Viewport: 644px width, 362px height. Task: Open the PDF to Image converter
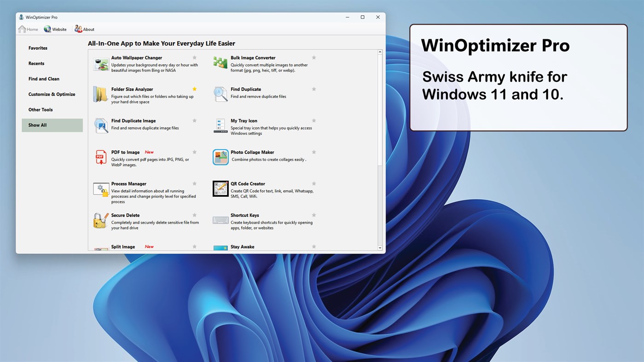tap(125, 152)
